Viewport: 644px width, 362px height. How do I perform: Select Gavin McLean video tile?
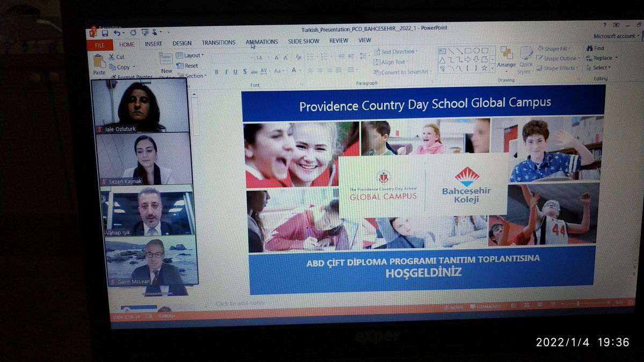(x=151, y=262)
